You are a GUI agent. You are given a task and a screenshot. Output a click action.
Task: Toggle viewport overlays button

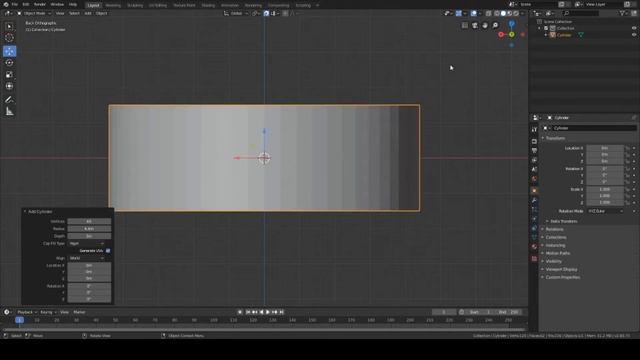[x=473, y=13]
